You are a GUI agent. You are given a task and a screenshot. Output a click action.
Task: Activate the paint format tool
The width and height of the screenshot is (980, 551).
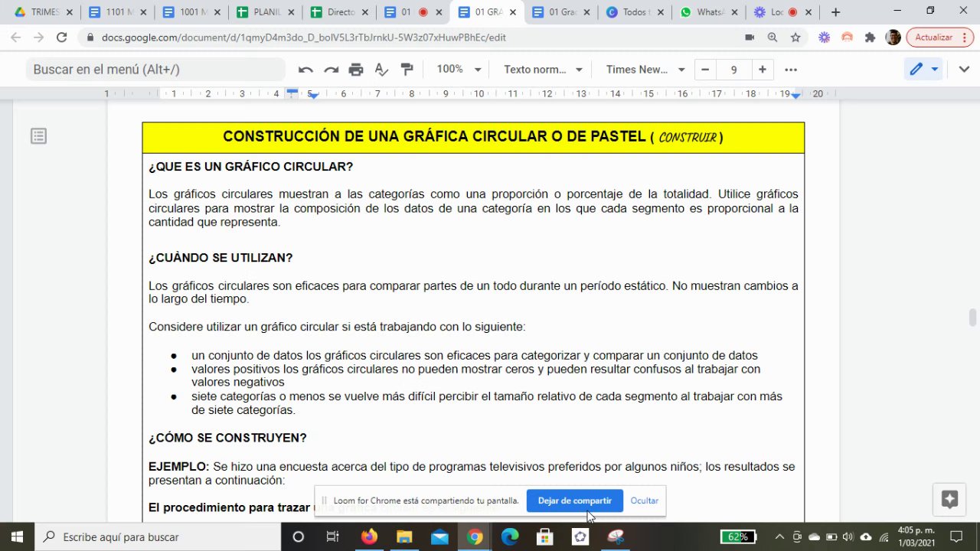pos(407,70)
